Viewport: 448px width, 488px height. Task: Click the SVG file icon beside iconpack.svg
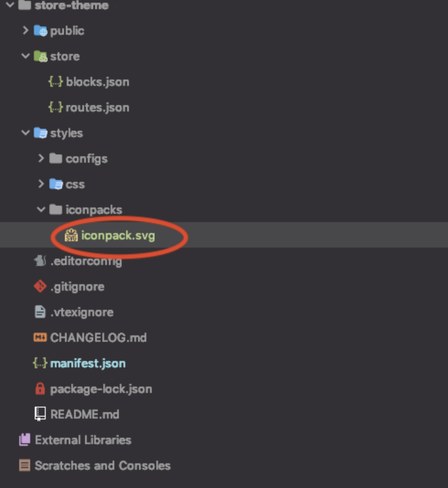[71, 235]
